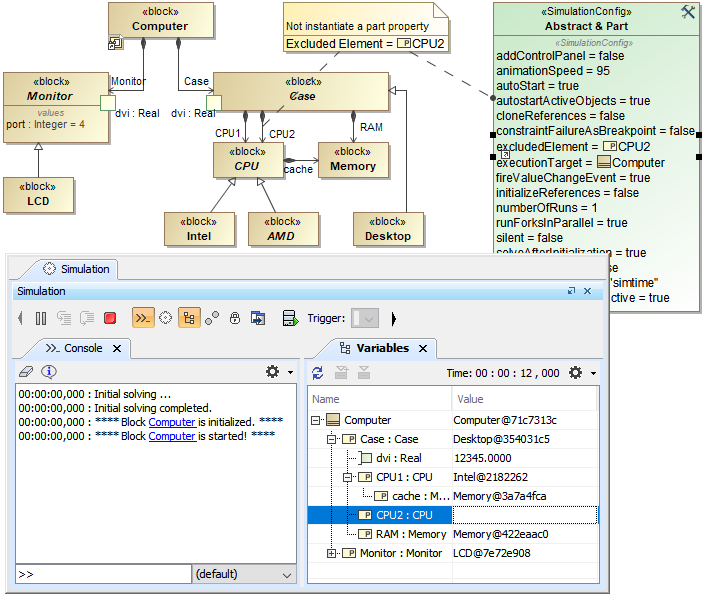Screen dimensions: 704x598
Task: Expand the Monitor : Monitor node
Action: pyautogui.click(x=333, y=553)
